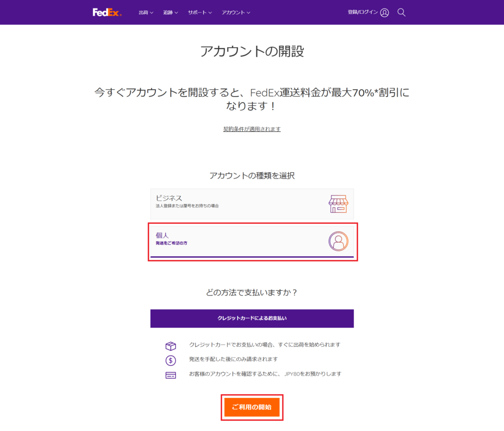Open the アカウント navigation menu
Viewport: 504px width, 431px height.
(236, 12)
